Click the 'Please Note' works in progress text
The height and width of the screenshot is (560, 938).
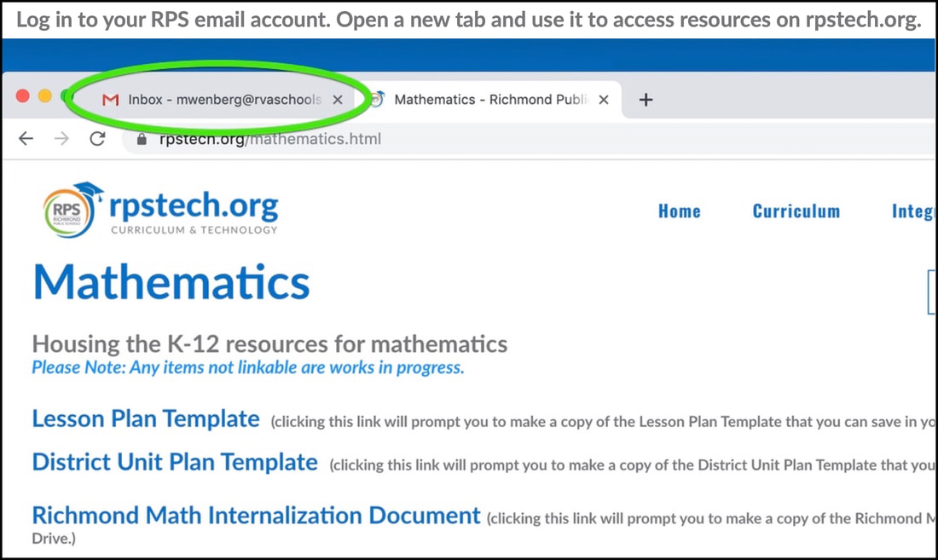pyautogui.click(x=247, y=367)
